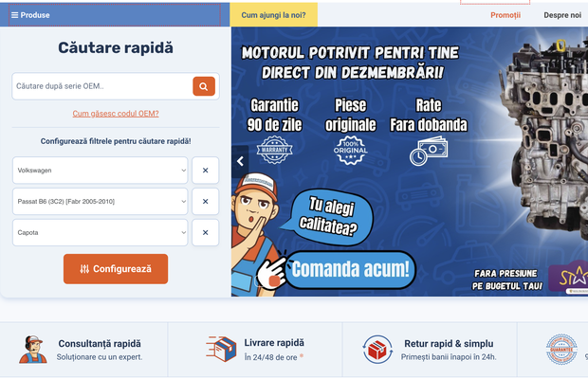Clear the Volkswagen brand filter
The width and height of the screenshot is (588, 379).
click(205, 171)
